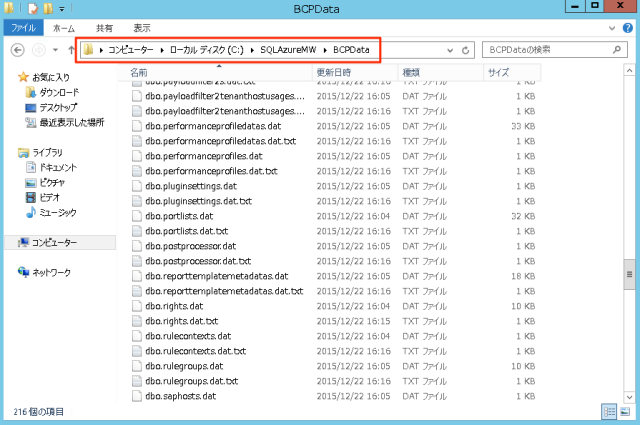Select お気に入り in the navigation pane
Screen dimensions: 640x425
pos(51,77)
